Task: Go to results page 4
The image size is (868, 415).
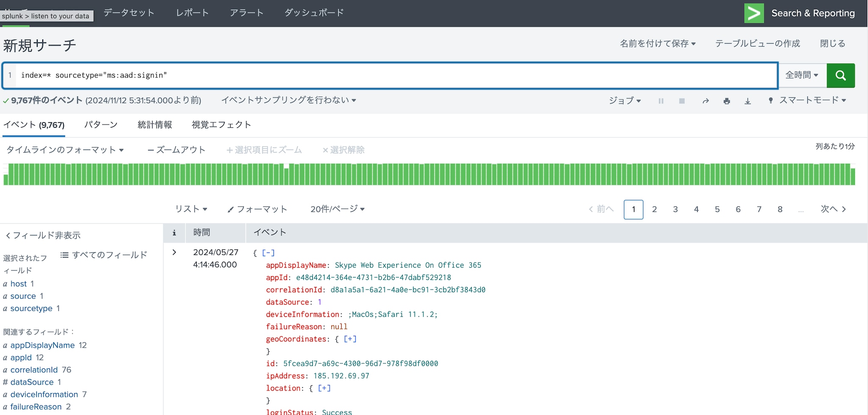Action: 696,209
